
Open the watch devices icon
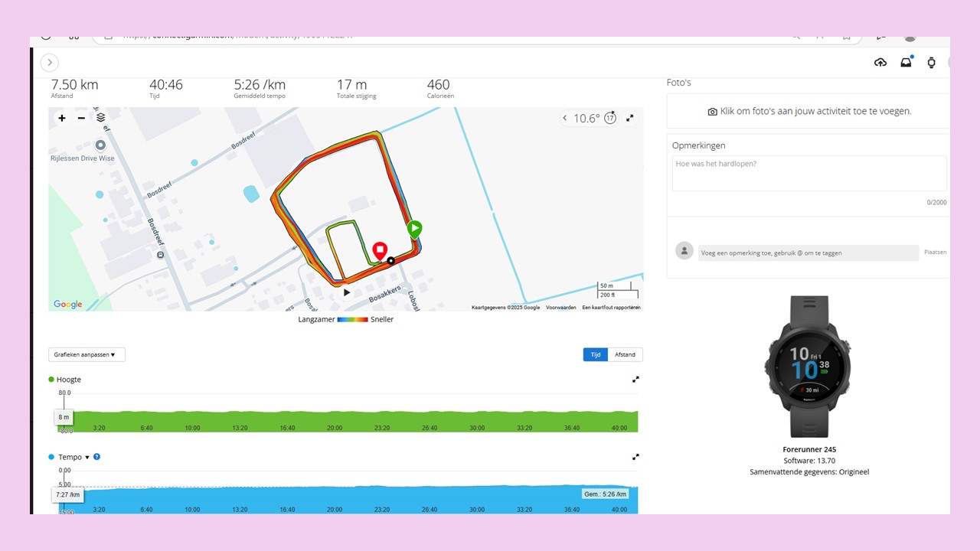(931, 63)
